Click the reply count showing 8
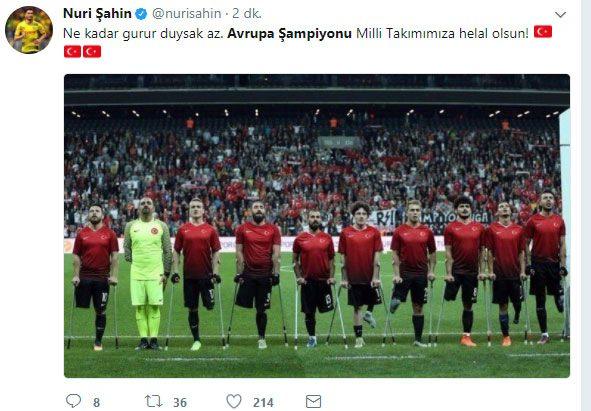 (x=96, y=402)
